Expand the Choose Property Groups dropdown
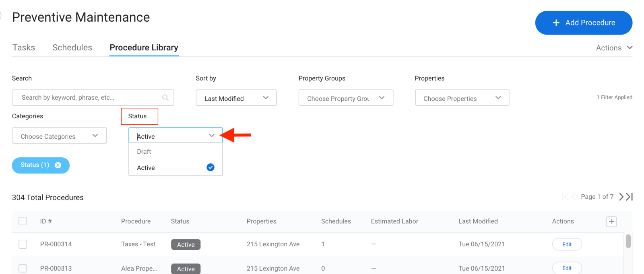This screenshot has height=274, width=644. click(x=345, y=98)
